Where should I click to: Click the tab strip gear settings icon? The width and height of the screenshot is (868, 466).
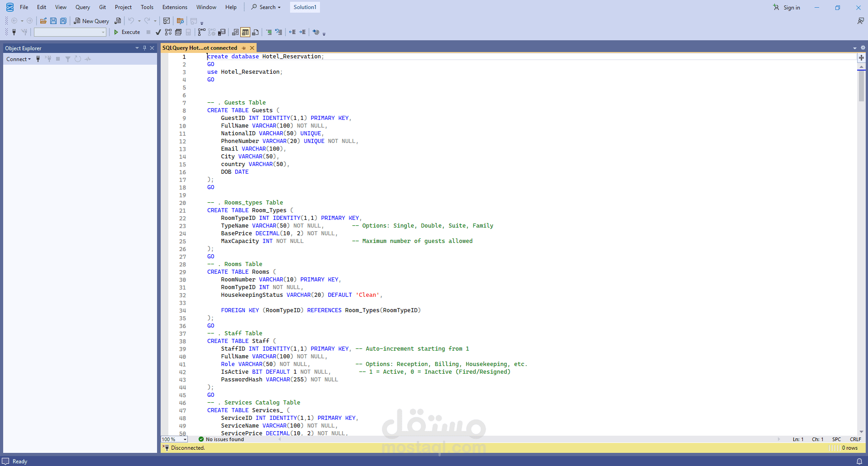click(x=863, y=48)
